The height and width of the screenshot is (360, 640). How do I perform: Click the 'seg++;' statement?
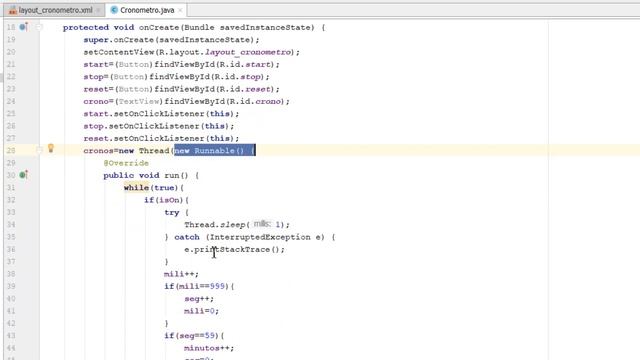199,299
